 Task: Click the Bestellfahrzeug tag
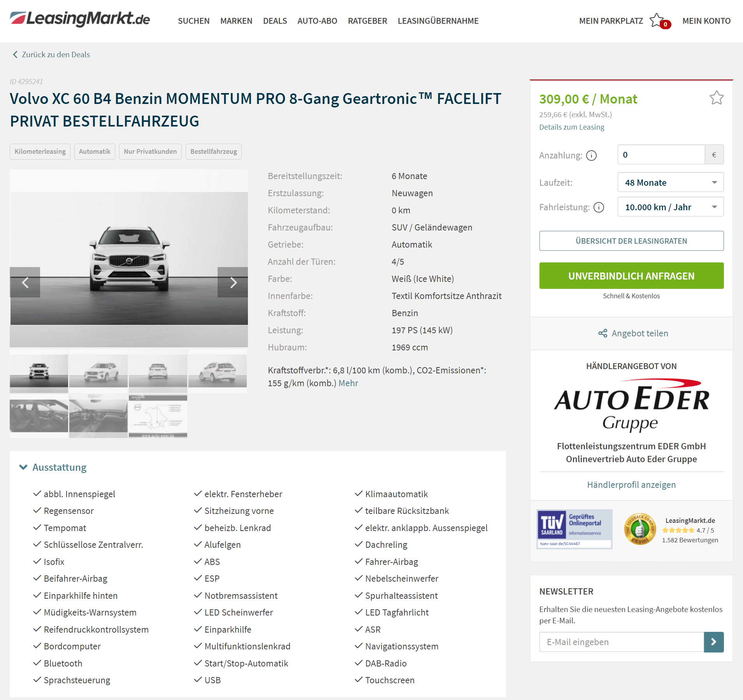[214, 151]
